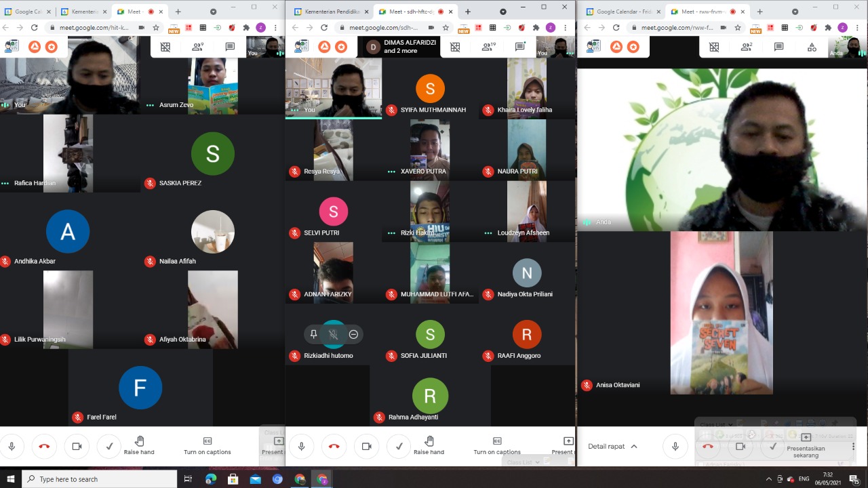The width and height of the screenshot is (868, 488).
Task: Remove Rizkiadhi hutomo using the minus-circle icon
Action: [x=353, y=334]
